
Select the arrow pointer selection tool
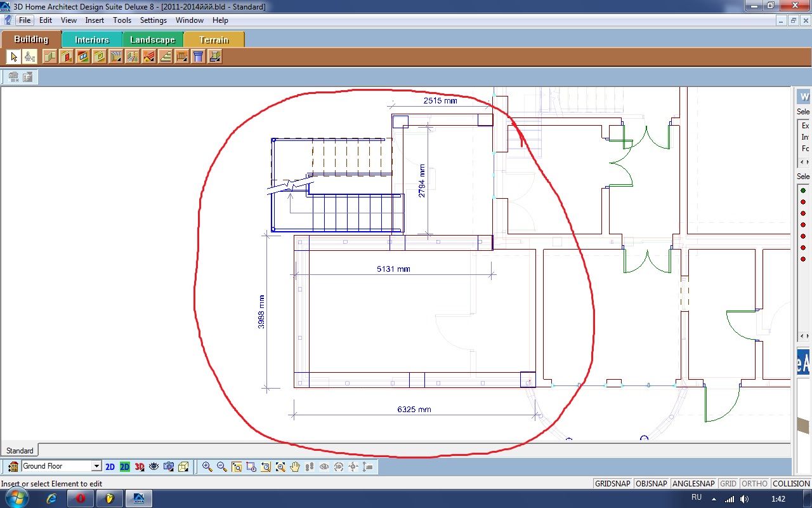click(13, 57)
